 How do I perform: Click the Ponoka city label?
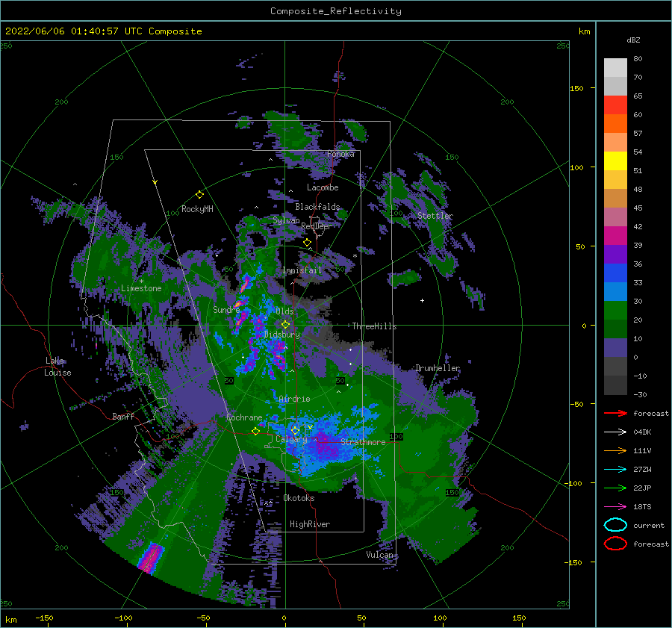340,154
